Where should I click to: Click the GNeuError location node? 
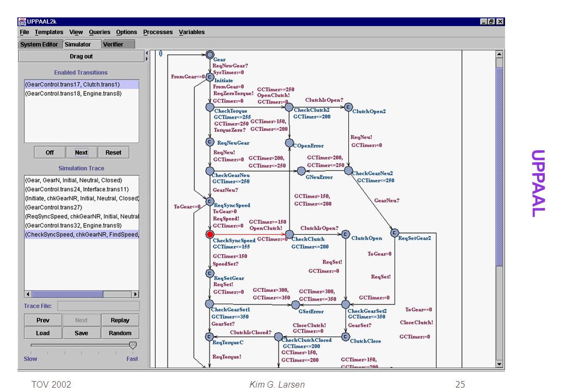click(302, 171)
